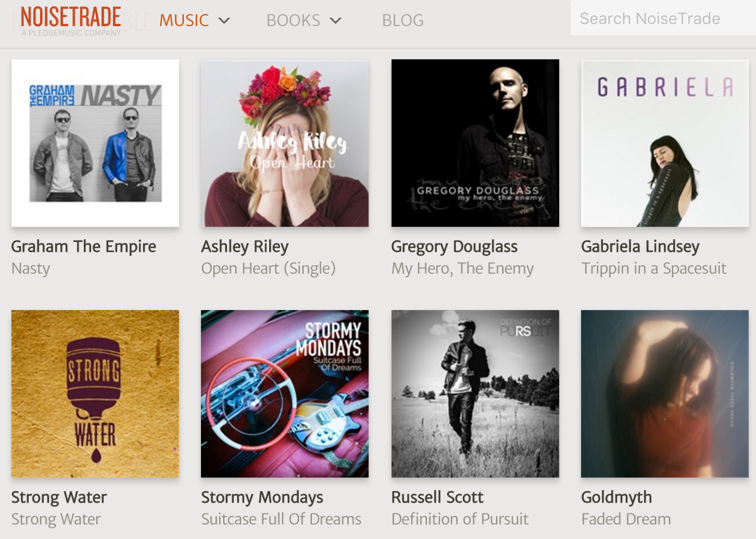
Task: Open the Suitcase Full Of Dreams link
Action: click(x=281, y=519)
